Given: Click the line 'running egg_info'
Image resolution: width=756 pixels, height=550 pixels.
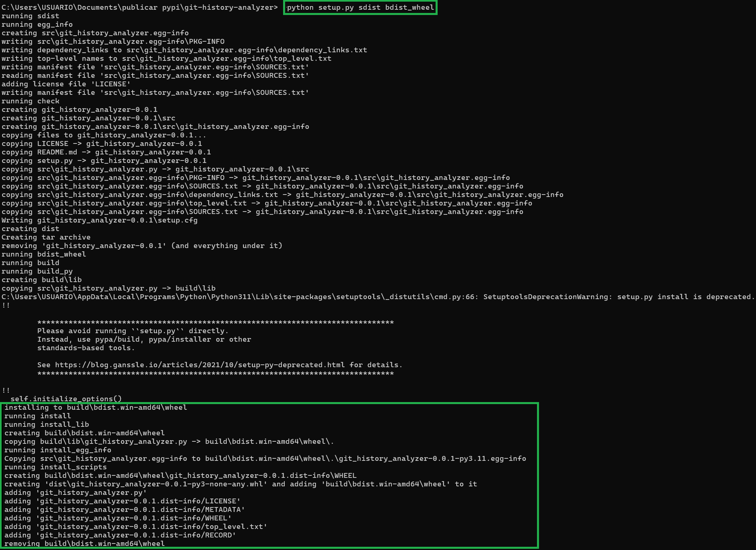Looking at the screenshot, I should [x=37, y=24].
